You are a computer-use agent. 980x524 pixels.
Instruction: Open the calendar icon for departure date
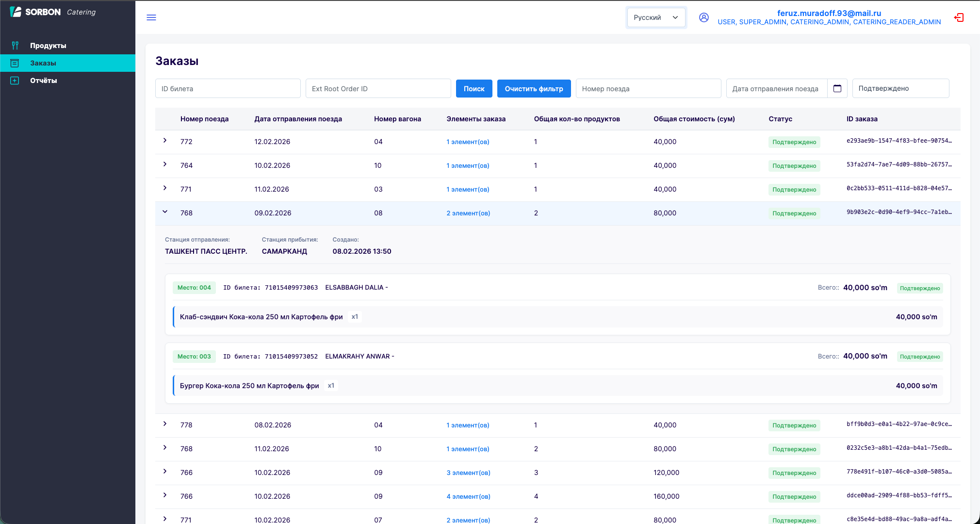837,88
